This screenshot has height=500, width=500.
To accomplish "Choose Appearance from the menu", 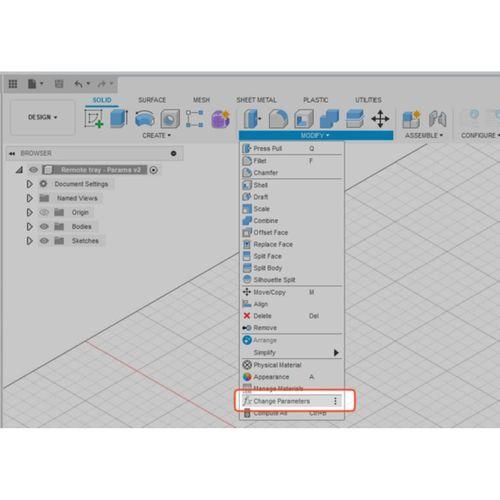I will coord(292,377).
